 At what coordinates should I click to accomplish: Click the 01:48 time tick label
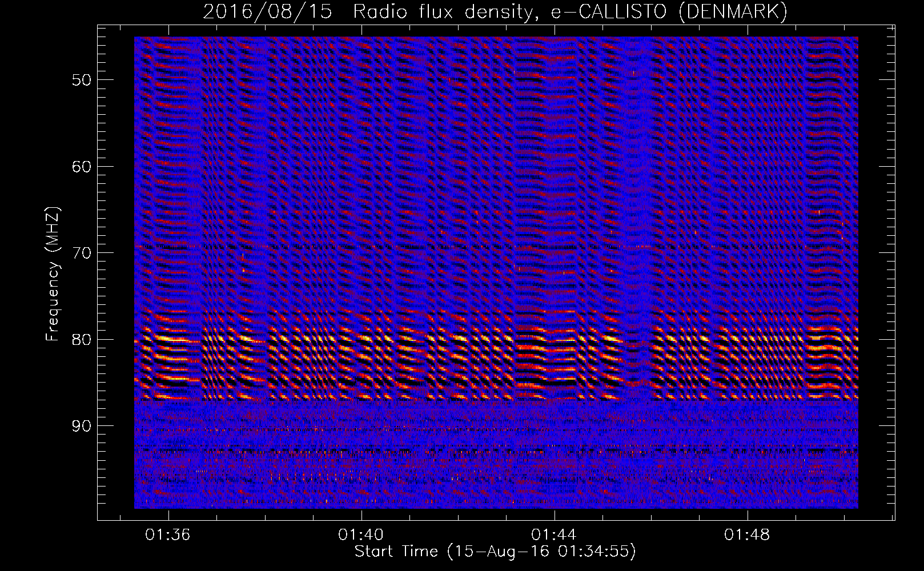coord(747,535)
